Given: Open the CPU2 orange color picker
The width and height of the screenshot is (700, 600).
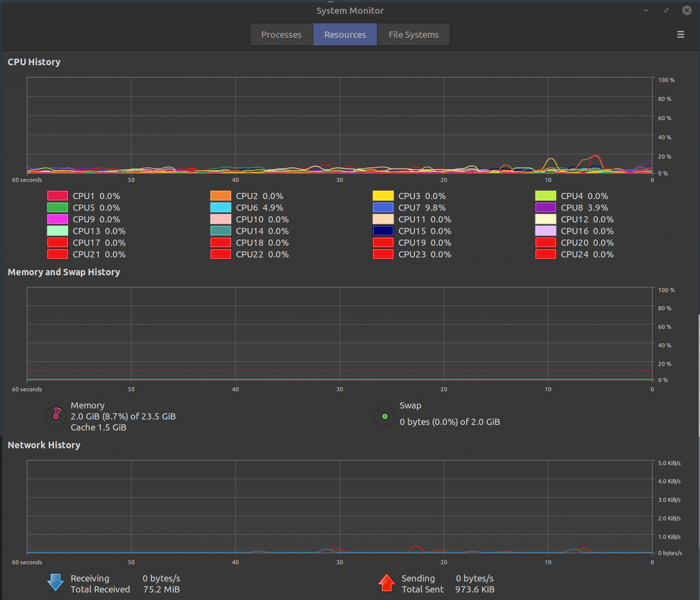Looking at the screenshot, I should click(x=220, y=196).
